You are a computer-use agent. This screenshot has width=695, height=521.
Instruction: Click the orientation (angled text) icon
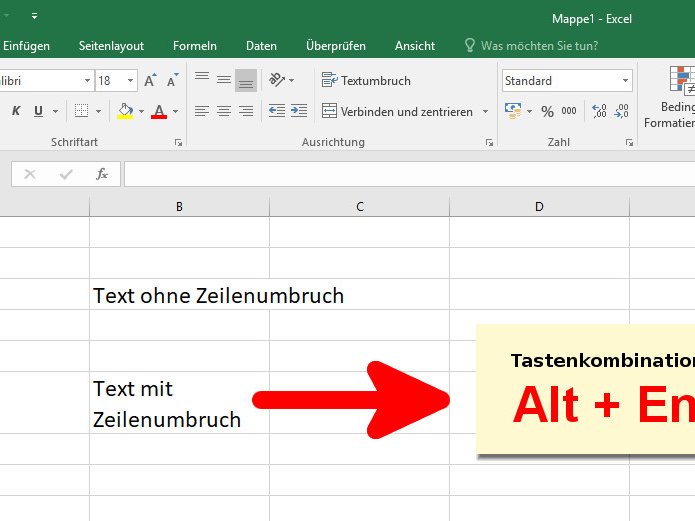278,80
